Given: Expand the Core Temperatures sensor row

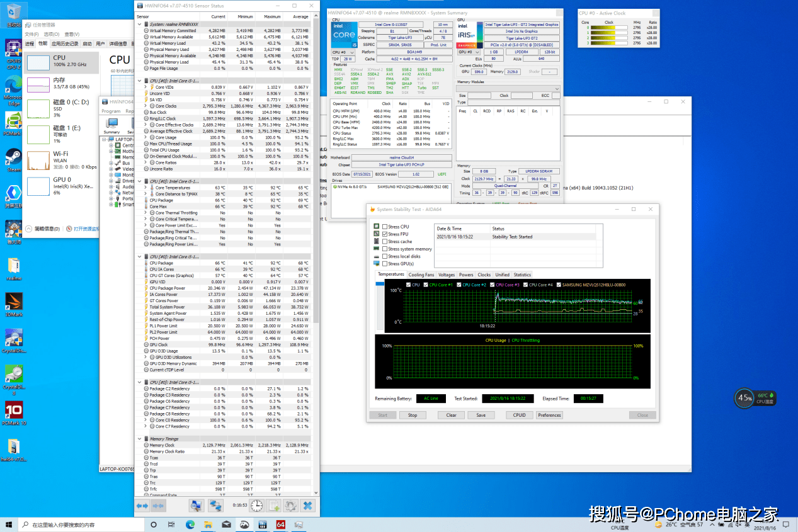Looking at the screenshot, I should (x=146, y=188).
